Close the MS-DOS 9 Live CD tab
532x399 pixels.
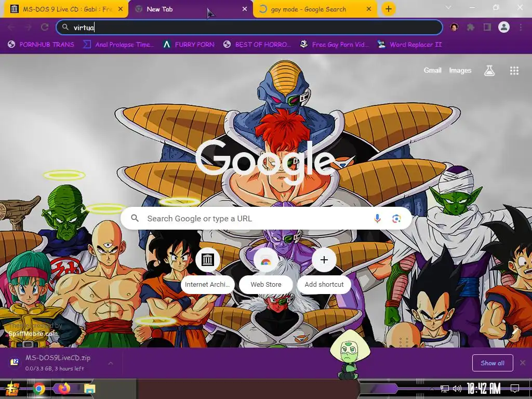tap(121, 9)
